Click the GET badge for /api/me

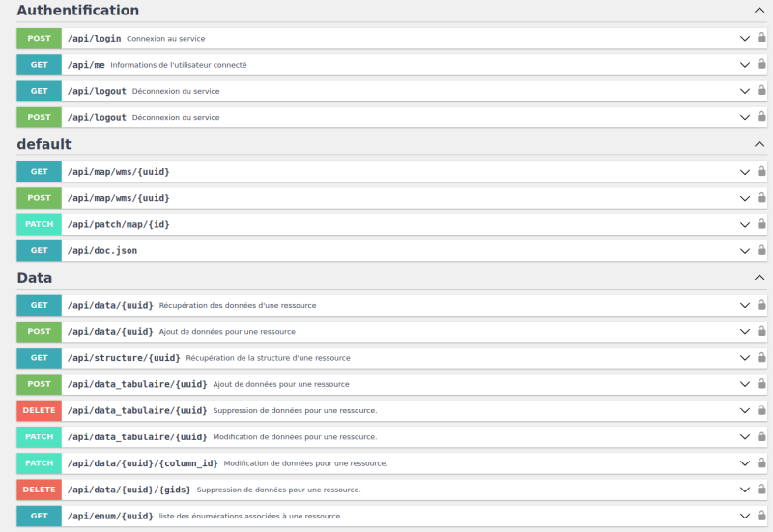[39, 65]
